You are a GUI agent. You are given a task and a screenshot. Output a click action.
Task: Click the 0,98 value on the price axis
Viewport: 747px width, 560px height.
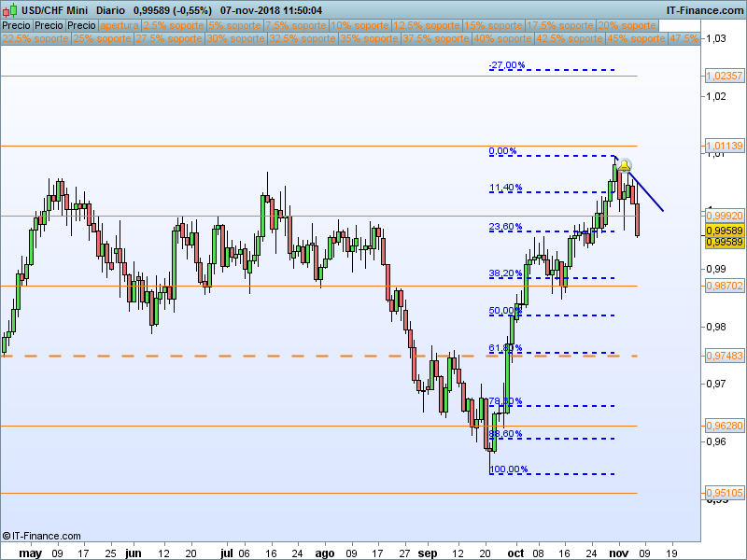click(x=716, y=327)
